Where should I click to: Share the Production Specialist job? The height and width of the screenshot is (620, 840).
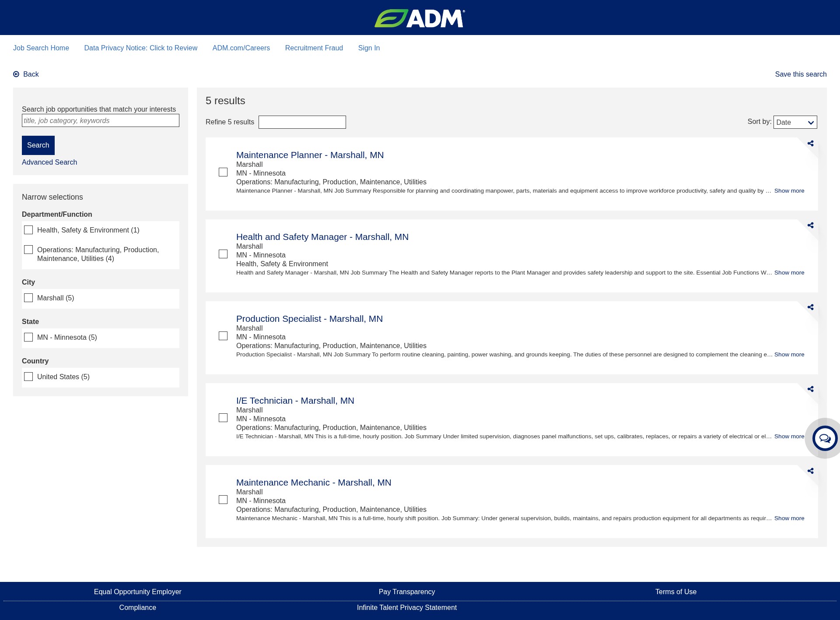tap(811, 307)
